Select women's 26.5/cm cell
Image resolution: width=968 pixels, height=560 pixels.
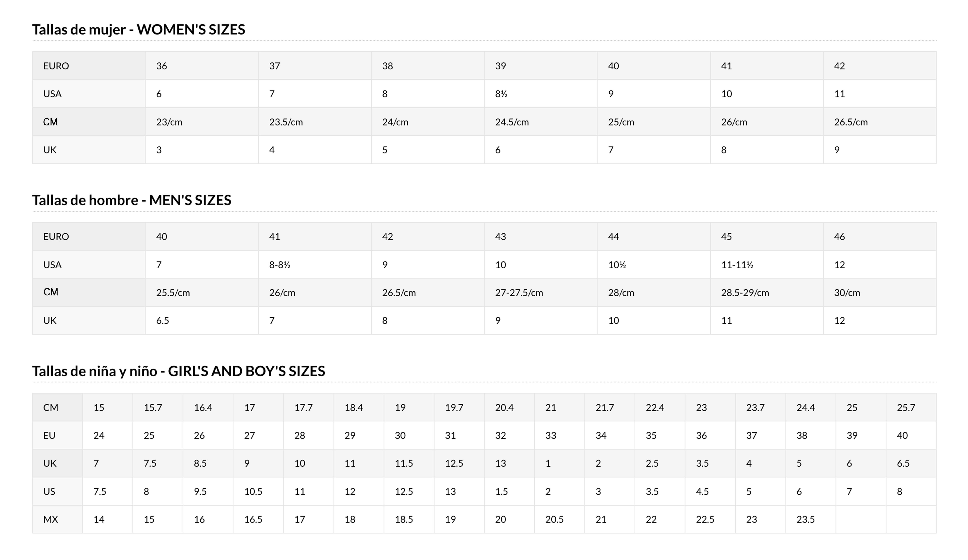pyautogui.click(x=880, y=122)
